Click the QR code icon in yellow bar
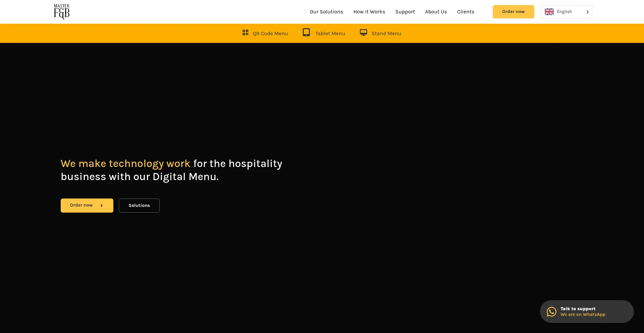The height and width of the screenshot is (333, 644). [245, 33]
